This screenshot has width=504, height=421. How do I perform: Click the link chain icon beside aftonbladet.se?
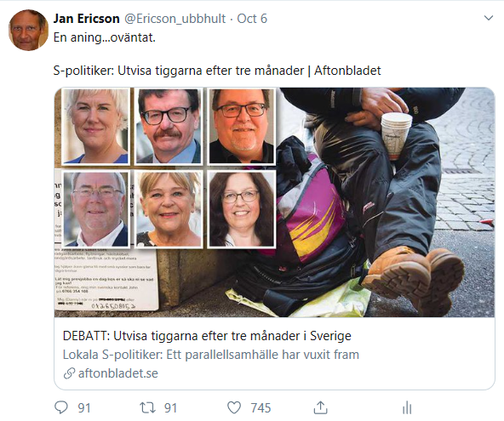pos(69,373)
